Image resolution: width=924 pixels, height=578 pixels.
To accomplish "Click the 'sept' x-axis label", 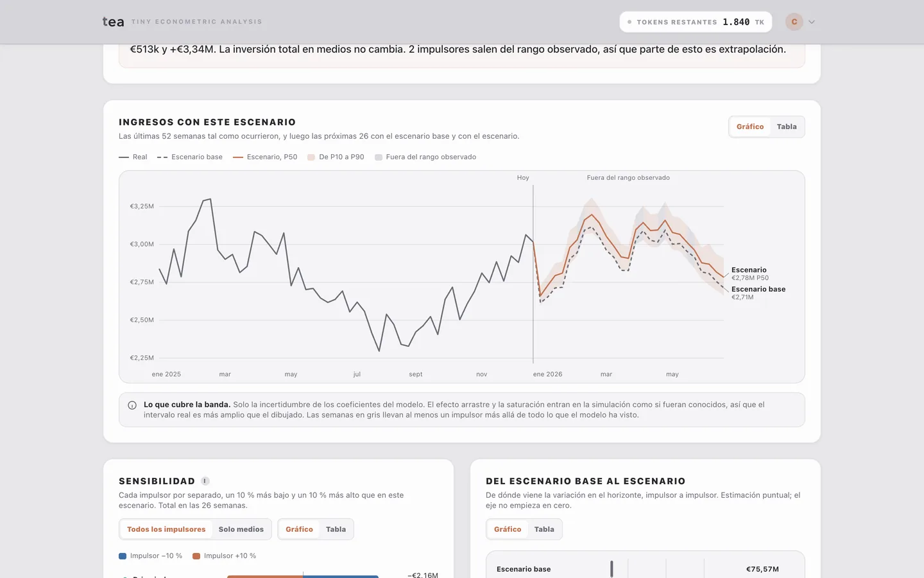I will pos(416,374).
